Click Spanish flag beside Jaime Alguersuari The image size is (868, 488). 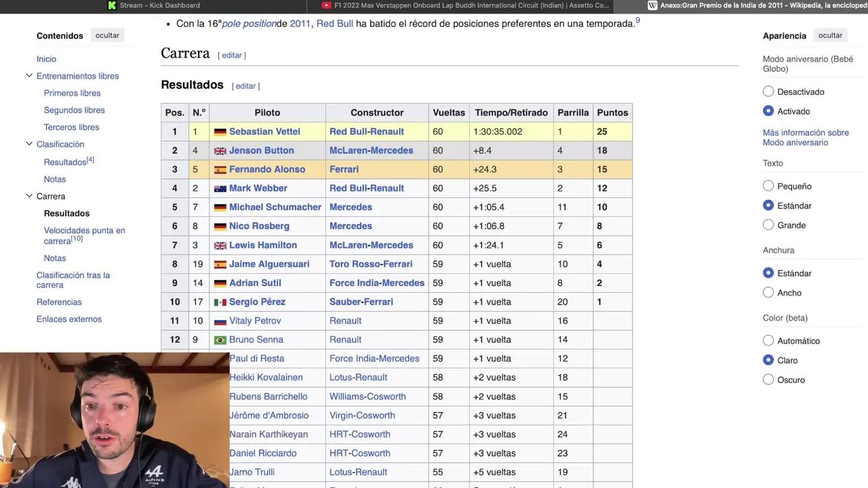click(x=220, y=264)
